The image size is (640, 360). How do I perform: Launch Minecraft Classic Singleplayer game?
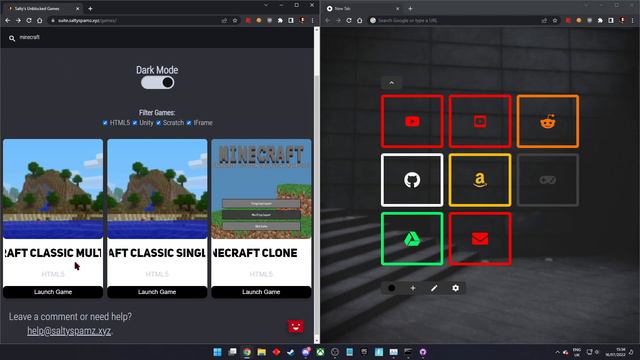click(x=157, y=292)
